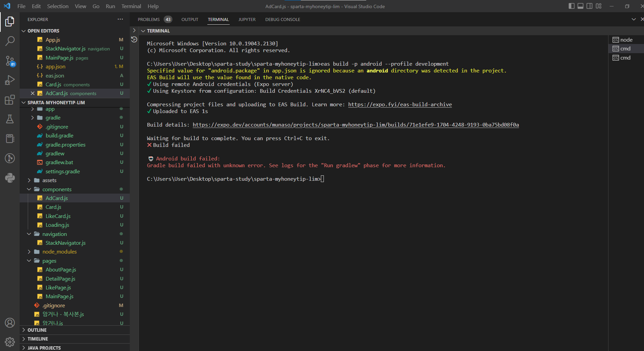
Task: Open the Accounts icon
Action: coord(10,323)
